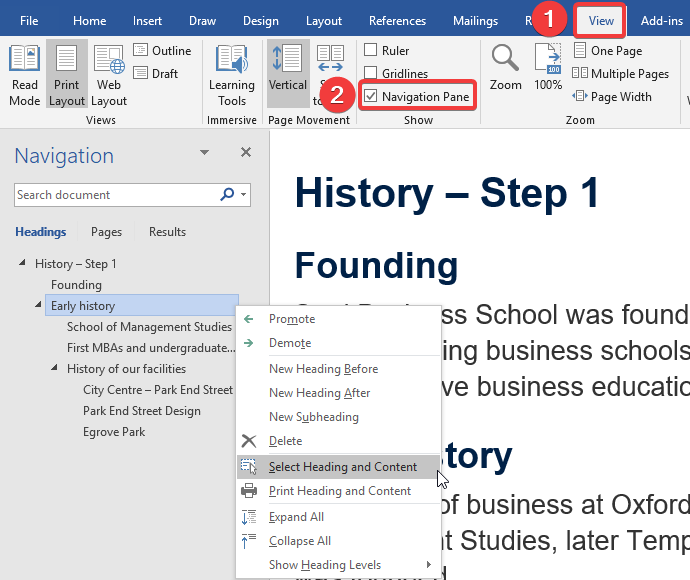Choose One Page zoom
Image resolution: width=690 pixels, height=580 pixels.
point(608,50)
